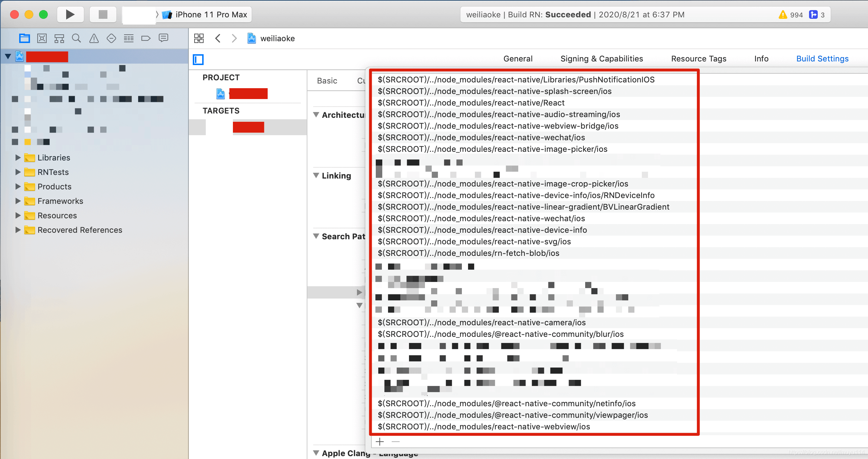The height and width of the screenshot is (459, 868).
Task: Click the 994 warnings indicator
Action: tap(791, 15)
